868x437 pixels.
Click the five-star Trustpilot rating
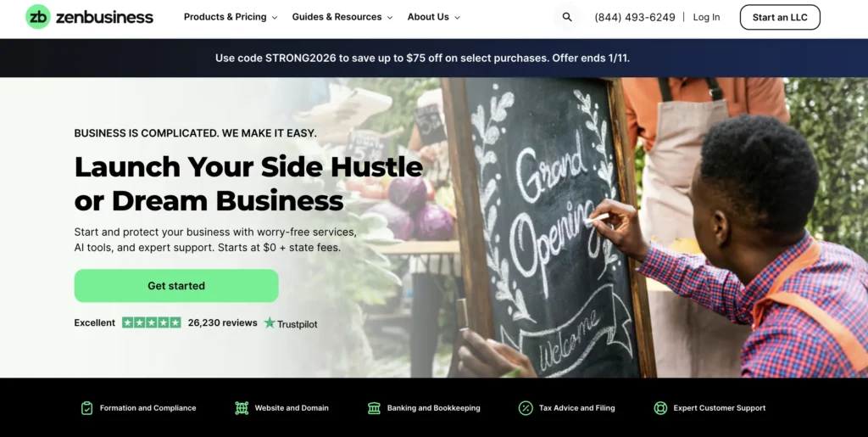coord(152,322)
